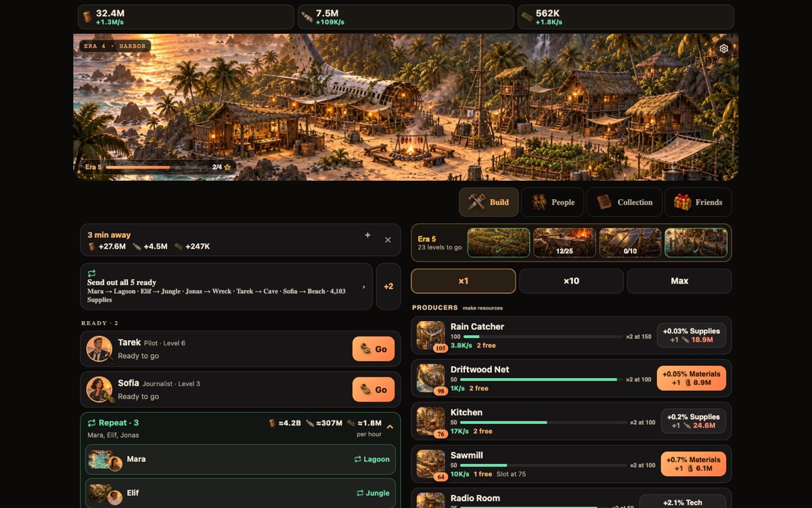
Task: Click the +2.1% Tech upgrade button
Action: 683,502
